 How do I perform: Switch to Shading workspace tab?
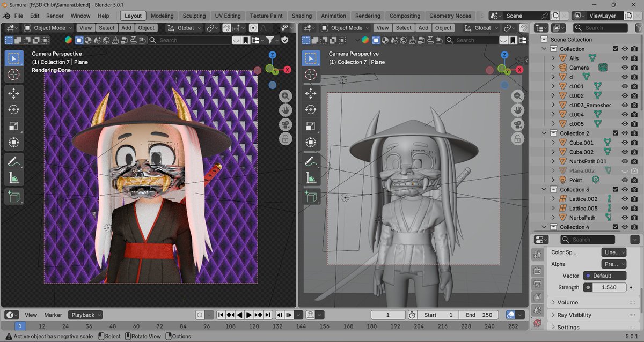click(x=302, y=16)
